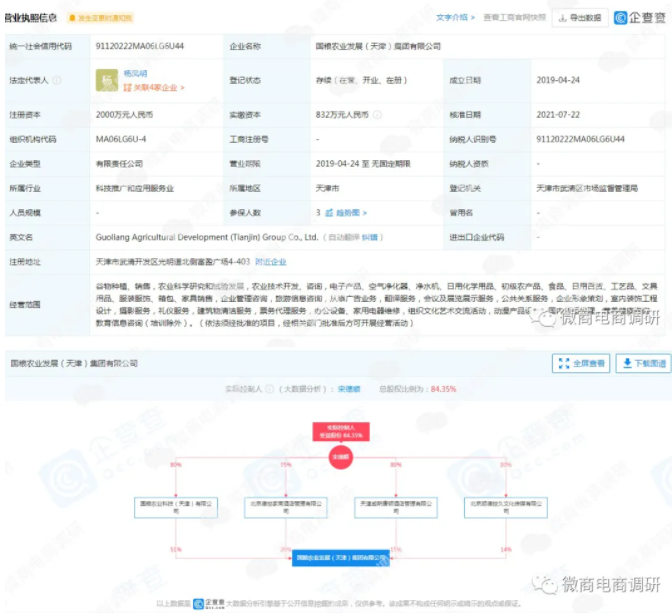This screenshot has height=613, width=672.
Task: Click the 杨 avatar of the legal representative
Action: (107, 80)
